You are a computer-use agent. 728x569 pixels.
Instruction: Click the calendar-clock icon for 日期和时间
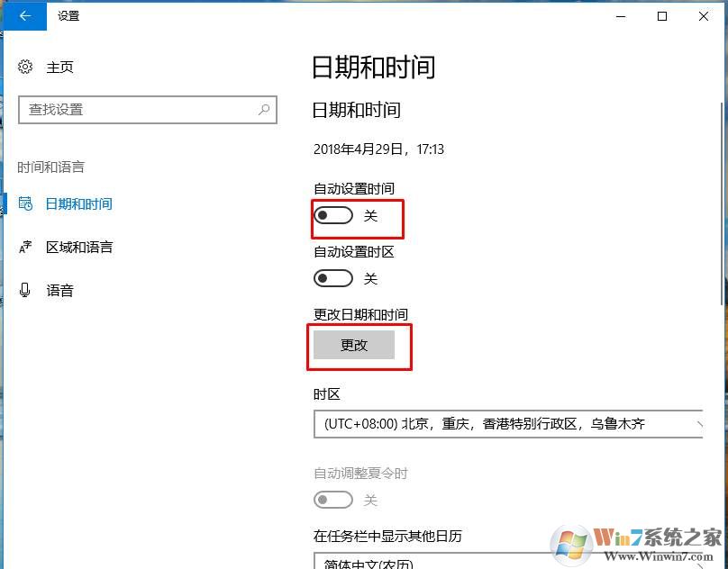[25, 203]
